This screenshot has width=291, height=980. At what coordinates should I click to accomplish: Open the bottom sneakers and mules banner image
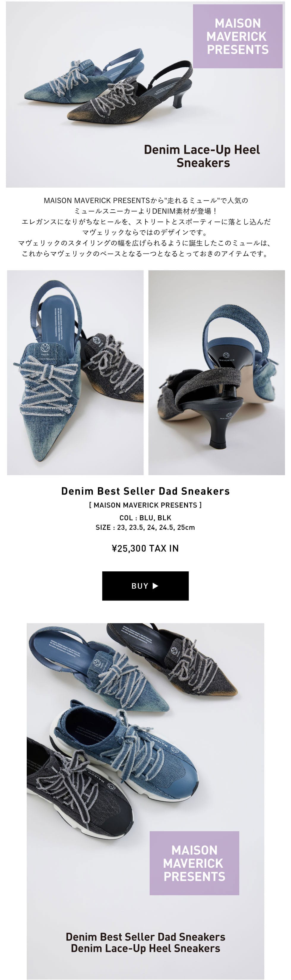coord(145,800)
